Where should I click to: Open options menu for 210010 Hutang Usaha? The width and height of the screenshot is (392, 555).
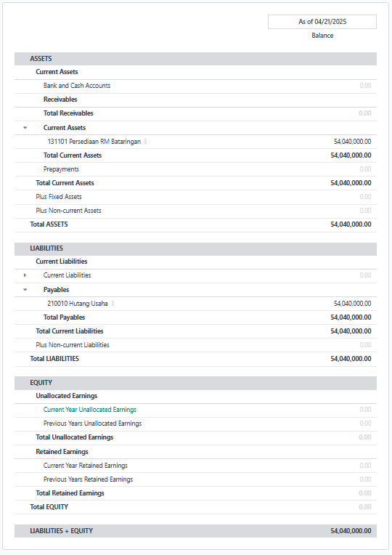[x=113, y=304]
